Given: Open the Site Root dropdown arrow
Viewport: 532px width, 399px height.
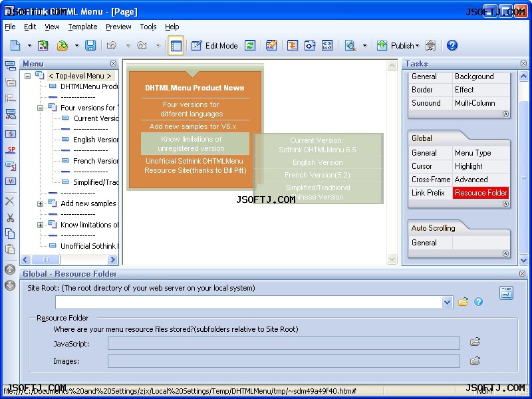Looking at the screenshot, I should pos(447,302).
